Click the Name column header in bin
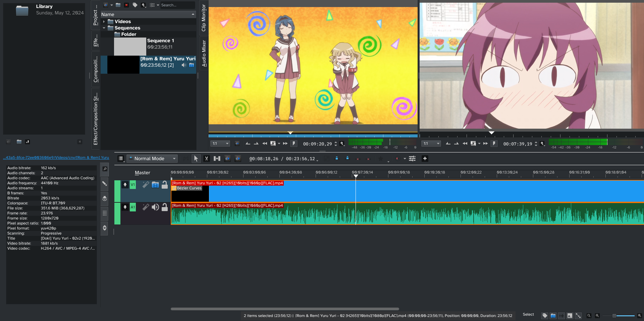The width and height of the screenshot is (644, 321). coord(148,14)
